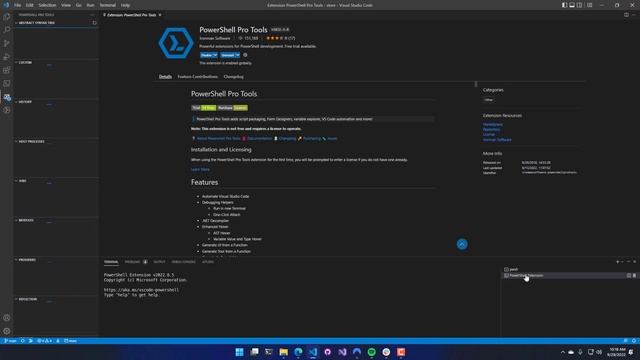Open the Terminal menu in menu bar
Image resolution: width=640 pixels, height=360 pixels.
tap(108, 5)
